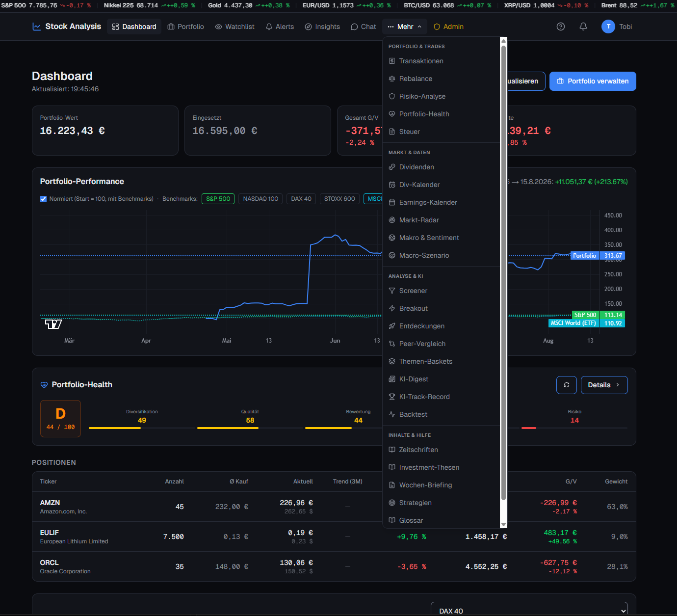This screenshot has width=677, height=616.
Task: Click the Markt-Radar icon
Action: [x=392, y=220]
